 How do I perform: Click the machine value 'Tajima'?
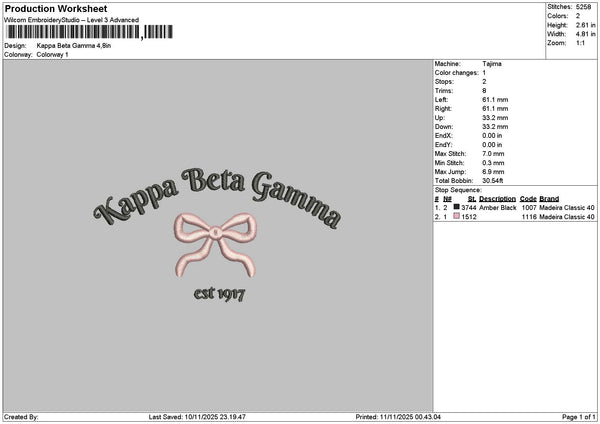coord(492,64)
